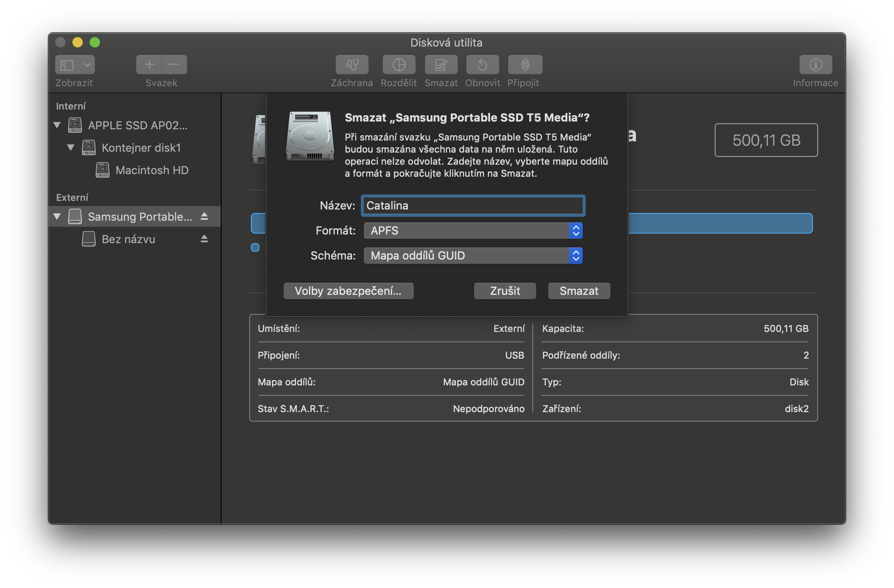This screenshot has height=588, width=894.
Task: Click the Obnovit restore toolbar icon
Action: coord(482,65)
